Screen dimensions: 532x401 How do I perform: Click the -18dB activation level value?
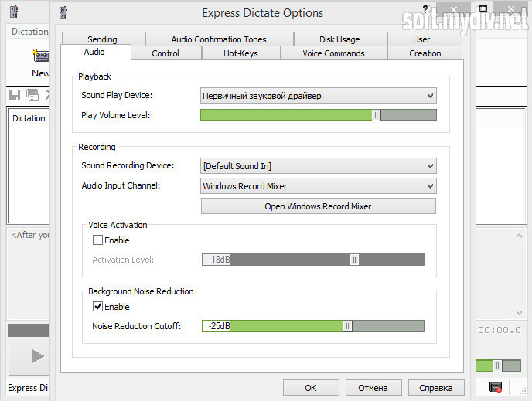[x=217, y=260]
